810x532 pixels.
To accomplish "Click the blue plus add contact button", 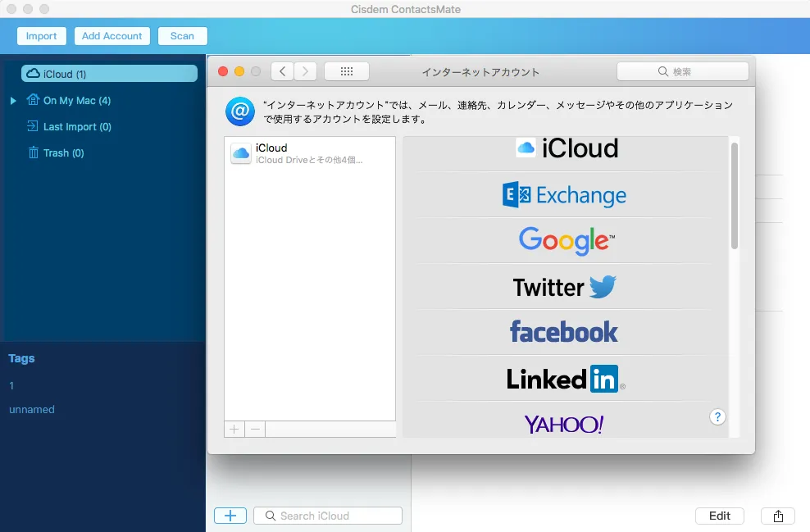I will tap(230, 516).
